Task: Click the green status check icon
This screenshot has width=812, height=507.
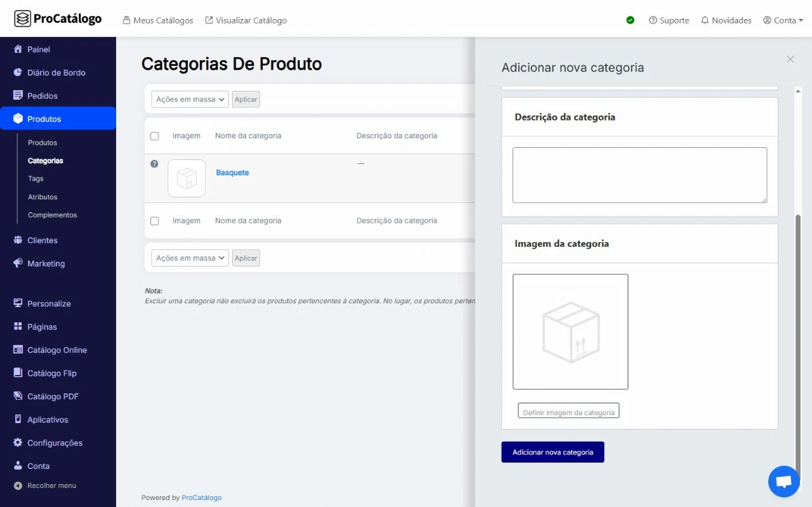Action: point(630,20)
